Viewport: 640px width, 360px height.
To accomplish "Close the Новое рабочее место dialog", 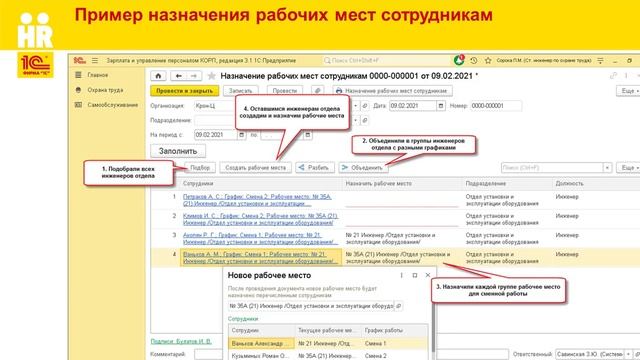I will pos(428,276).
